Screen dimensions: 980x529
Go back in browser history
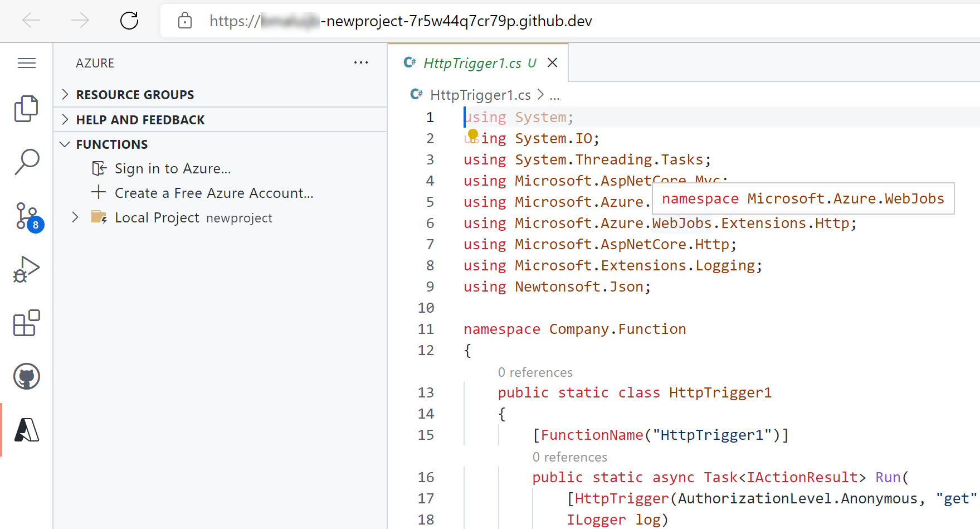tap(31, 21)
